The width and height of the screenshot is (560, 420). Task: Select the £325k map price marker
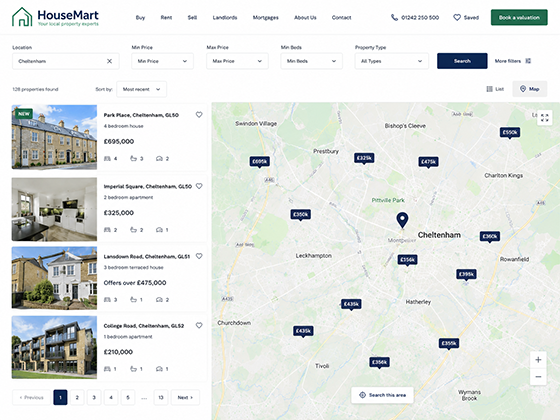364,158
